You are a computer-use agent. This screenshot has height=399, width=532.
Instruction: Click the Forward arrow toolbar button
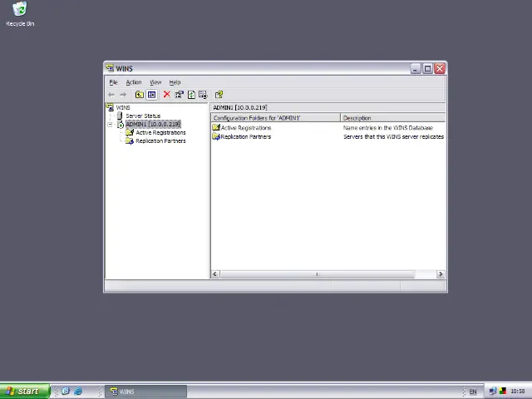123,95
